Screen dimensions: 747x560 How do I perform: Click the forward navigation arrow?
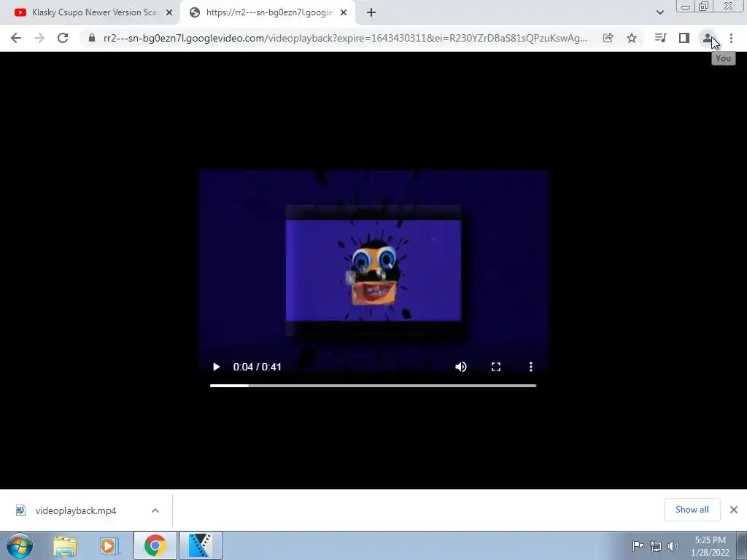point(39,38)
